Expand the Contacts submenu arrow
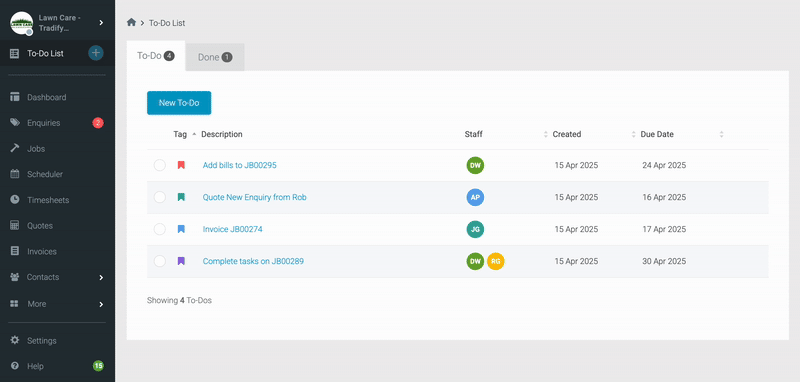The image size is (800, 382). pyautogui.click(x=101, y=277)
